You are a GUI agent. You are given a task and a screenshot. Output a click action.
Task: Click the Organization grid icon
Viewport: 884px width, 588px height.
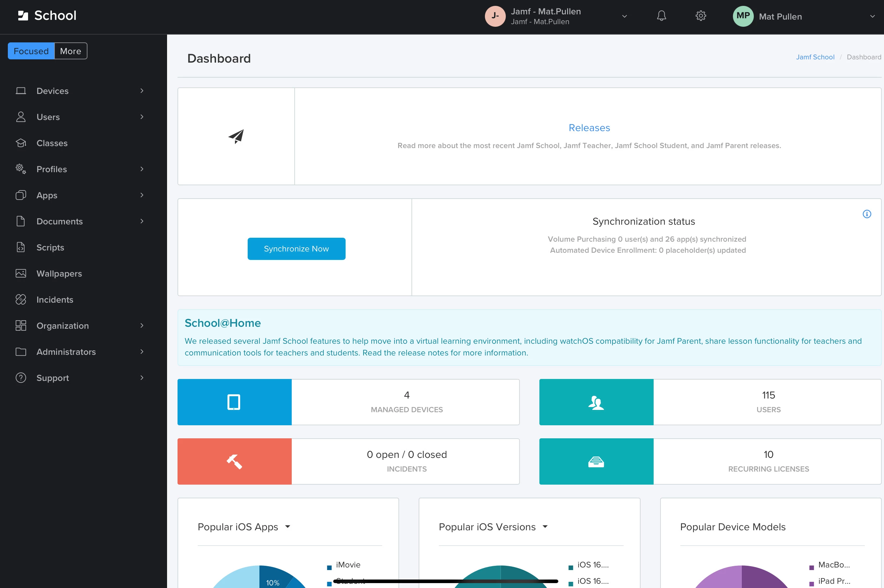21,325
